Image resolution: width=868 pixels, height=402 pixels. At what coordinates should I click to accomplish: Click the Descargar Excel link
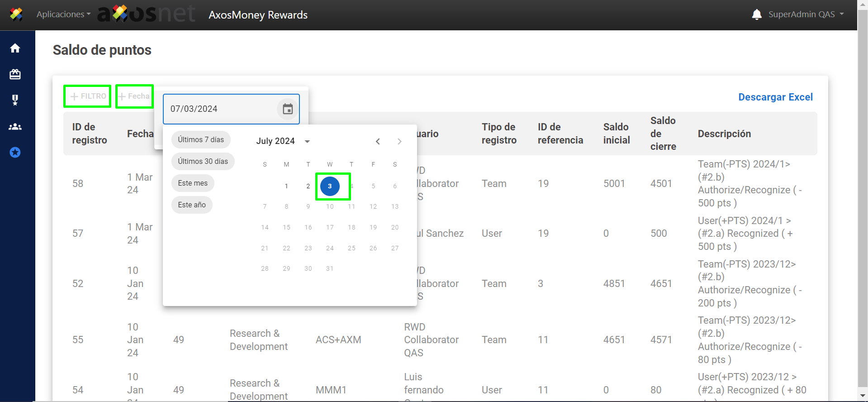(775, 97)
